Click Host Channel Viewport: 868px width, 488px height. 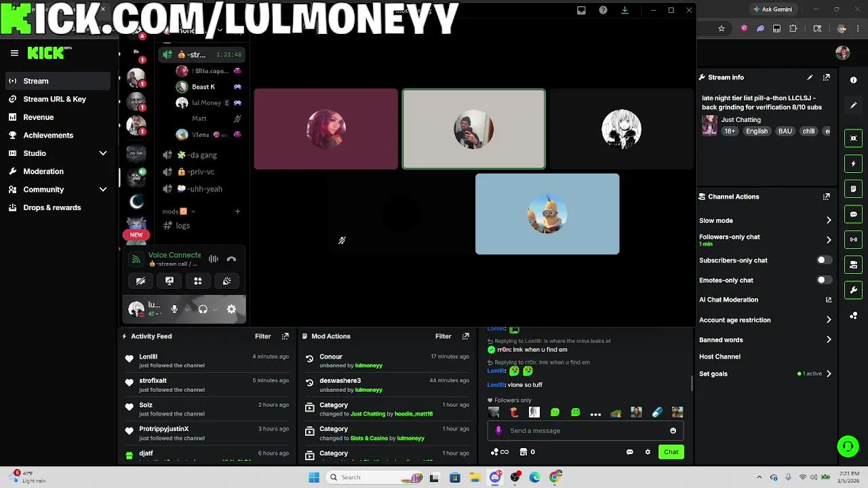tap(719, 357)
